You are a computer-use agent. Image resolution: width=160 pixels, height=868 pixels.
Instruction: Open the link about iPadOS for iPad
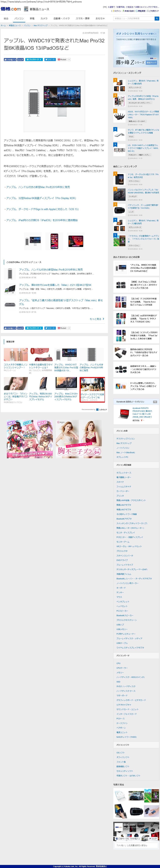point(42,220)
